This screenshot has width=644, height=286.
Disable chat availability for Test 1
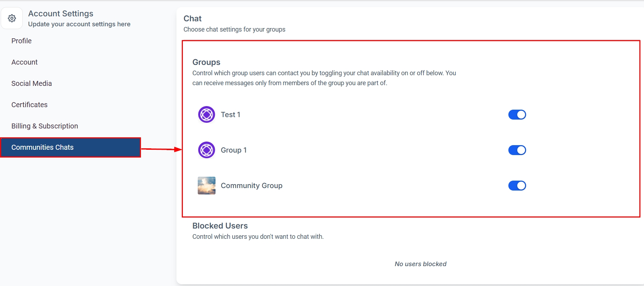[517, 115]
